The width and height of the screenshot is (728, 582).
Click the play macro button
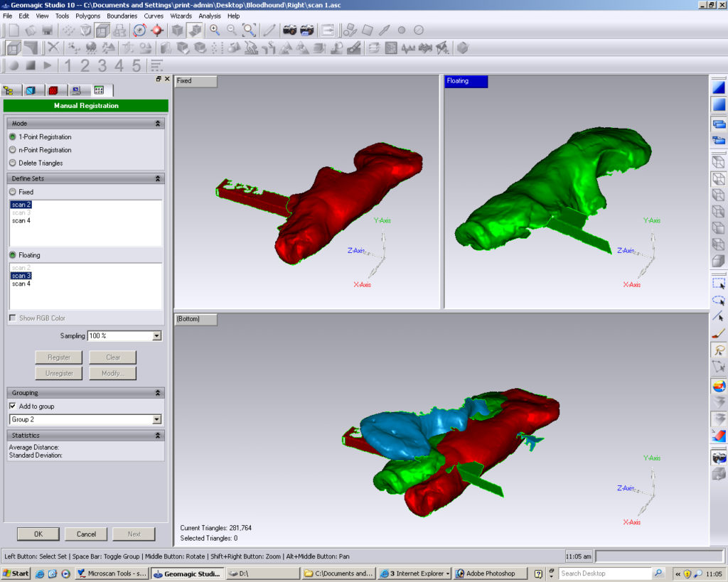[x=48, y=65]
